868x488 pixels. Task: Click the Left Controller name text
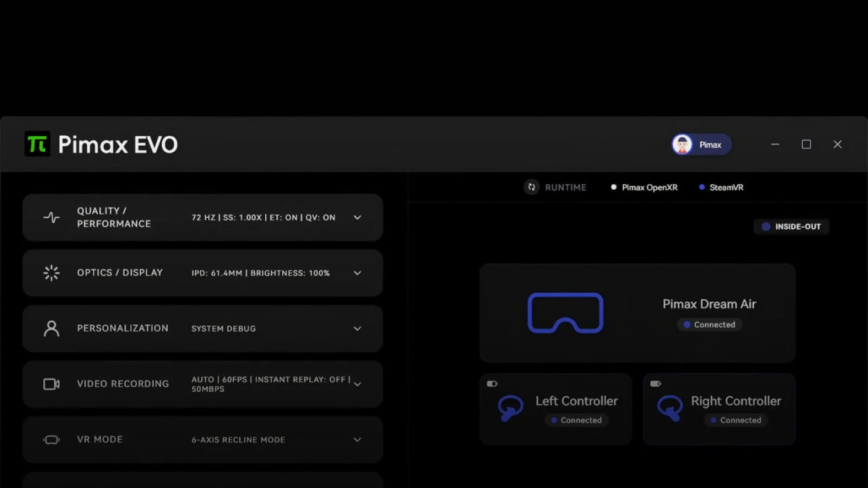(x=577, y=401)
